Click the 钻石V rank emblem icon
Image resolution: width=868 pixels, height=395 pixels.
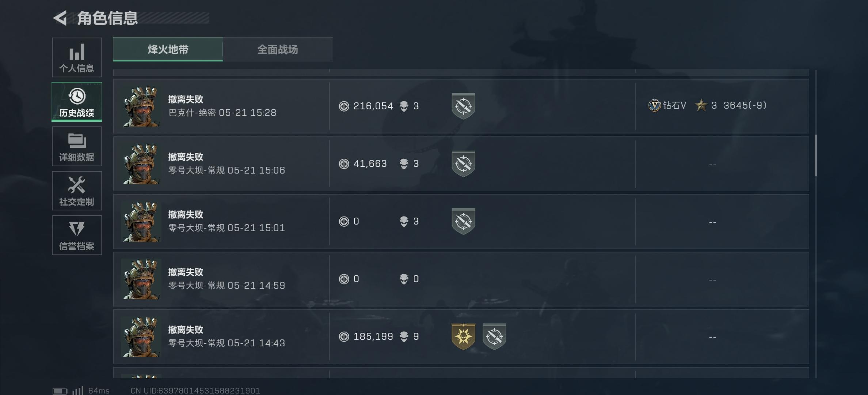[x=654, y=106]
